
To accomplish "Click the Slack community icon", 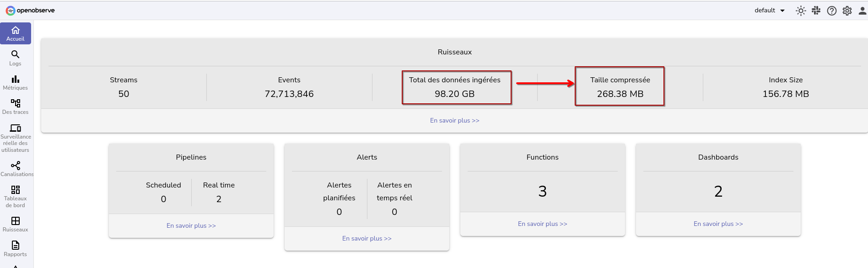I will (816, 11).
